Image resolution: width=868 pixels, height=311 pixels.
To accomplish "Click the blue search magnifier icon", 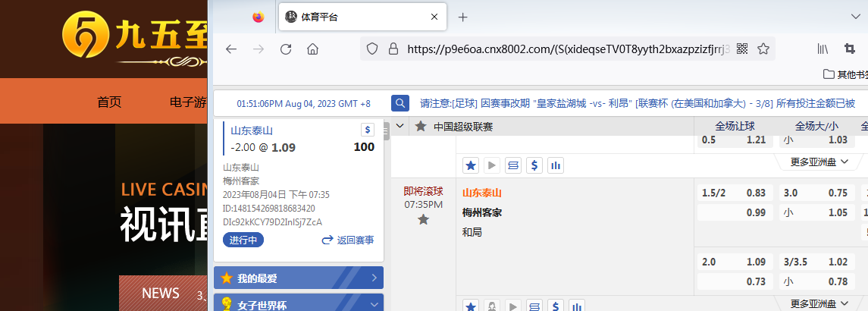I will pyautogui.click(x=400, y=103).
